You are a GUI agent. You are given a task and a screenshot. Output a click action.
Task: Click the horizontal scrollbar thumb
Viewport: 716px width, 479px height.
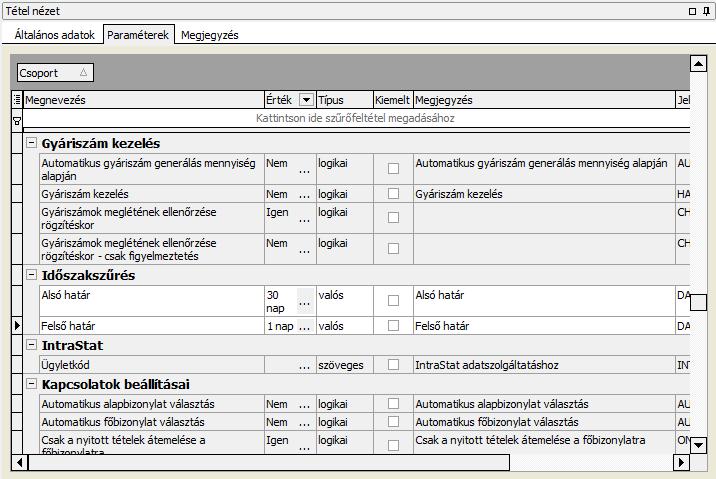(x=269, y=462)
